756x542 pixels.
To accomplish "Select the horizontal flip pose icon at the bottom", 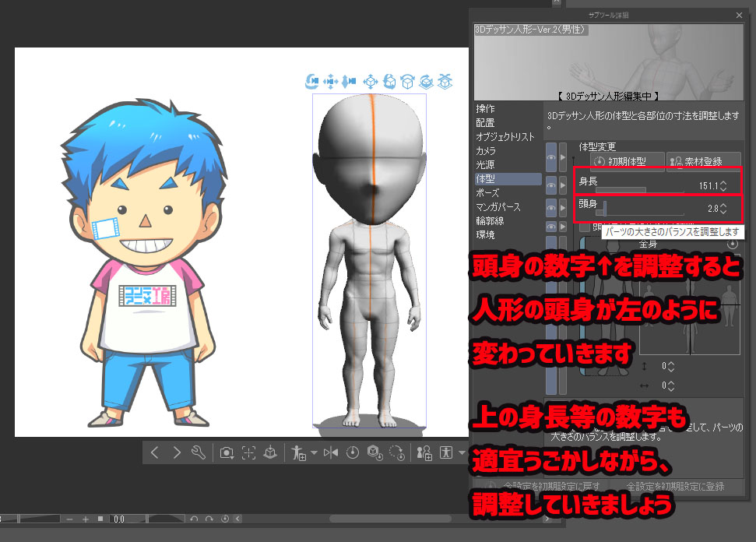I will pos(329,452).
